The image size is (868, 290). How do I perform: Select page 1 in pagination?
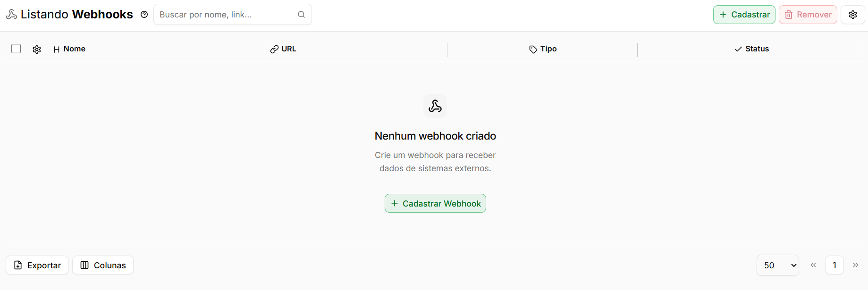coord(834,265)
